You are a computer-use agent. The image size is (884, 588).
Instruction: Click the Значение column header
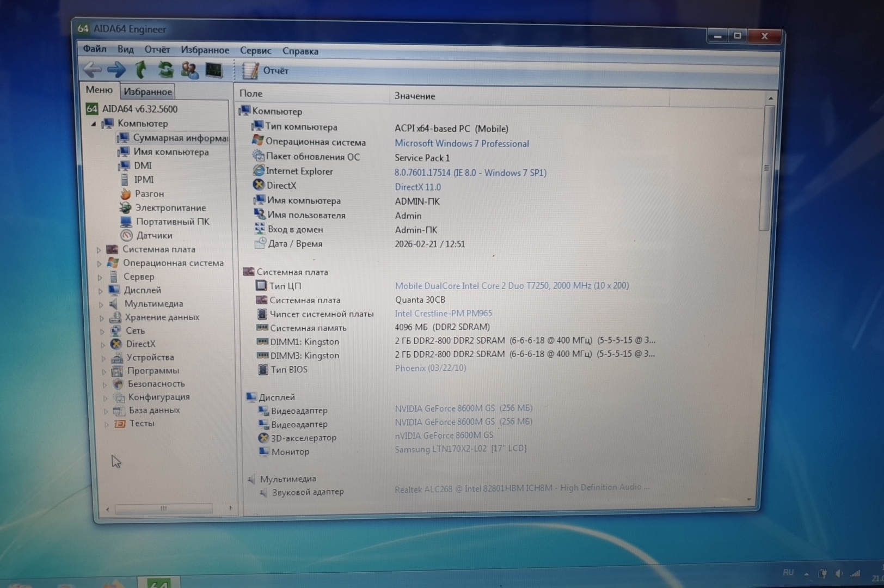[x=415, y=96]
